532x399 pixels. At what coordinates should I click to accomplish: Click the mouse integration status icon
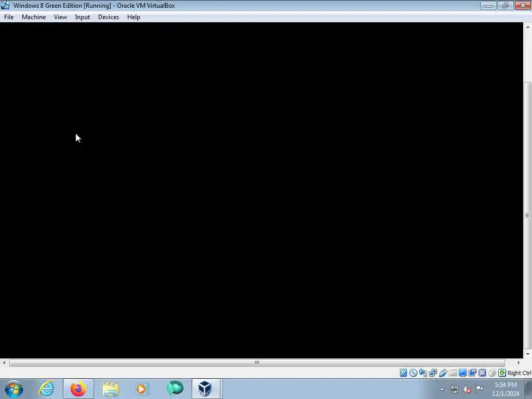[492, 373]
